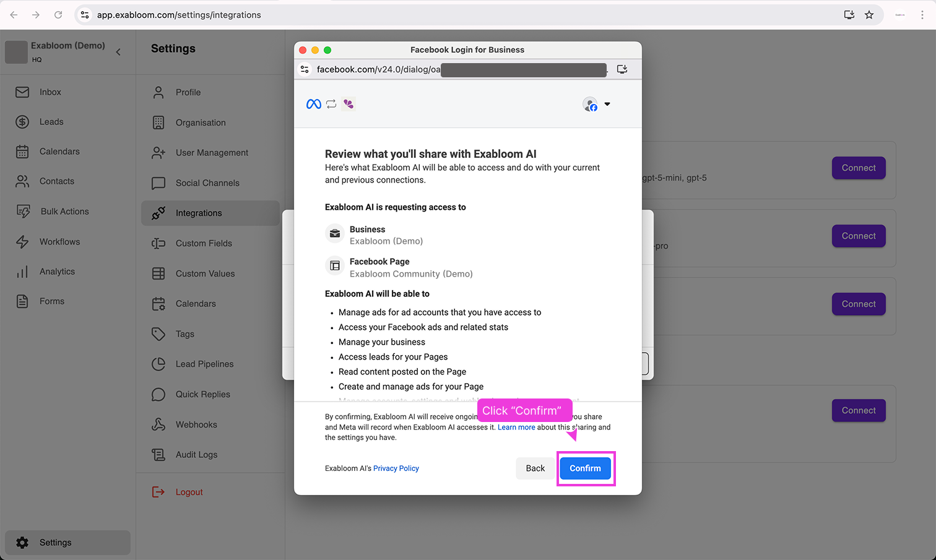Open the Audit Logs settings page

197,454
